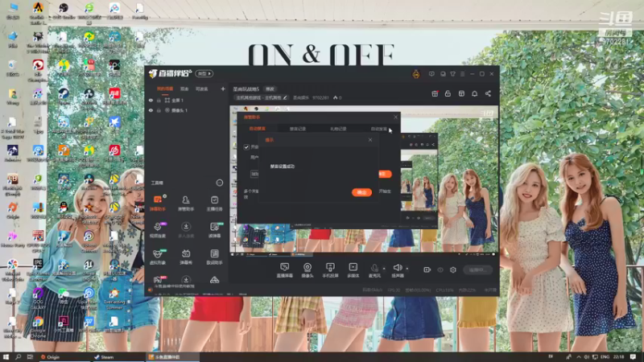Click the skin shirt icon in title bar
The image size is (644, 362).
(x=452, y=74)
